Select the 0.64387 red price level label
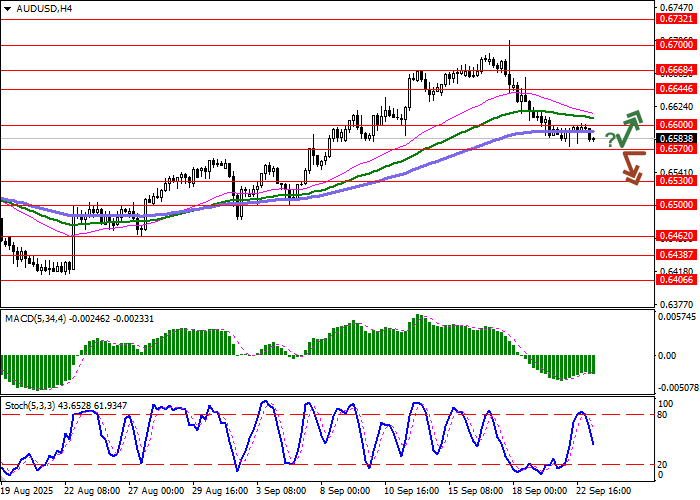700x500 pixels. pos(676,254)
